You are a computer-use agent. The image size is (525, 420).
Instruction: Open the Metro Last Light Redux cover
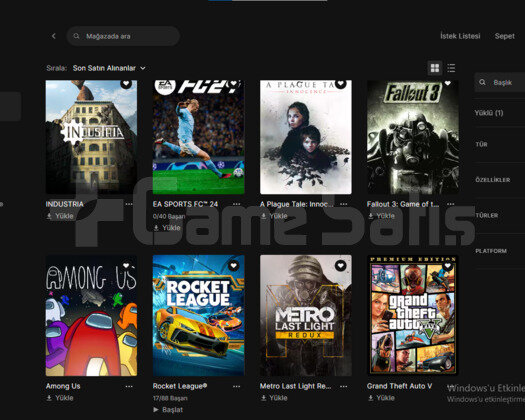306,316
